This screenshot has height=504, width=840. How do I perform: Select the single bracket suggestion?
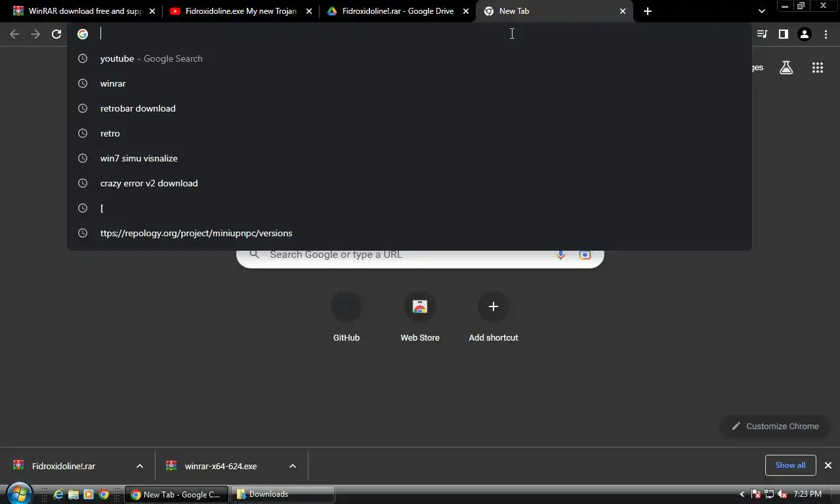coord(409,208)
